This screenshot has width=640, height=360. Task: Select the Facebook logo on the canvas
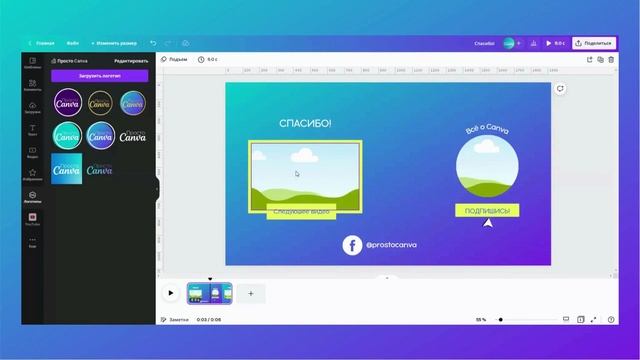click(x=352, y=245)
